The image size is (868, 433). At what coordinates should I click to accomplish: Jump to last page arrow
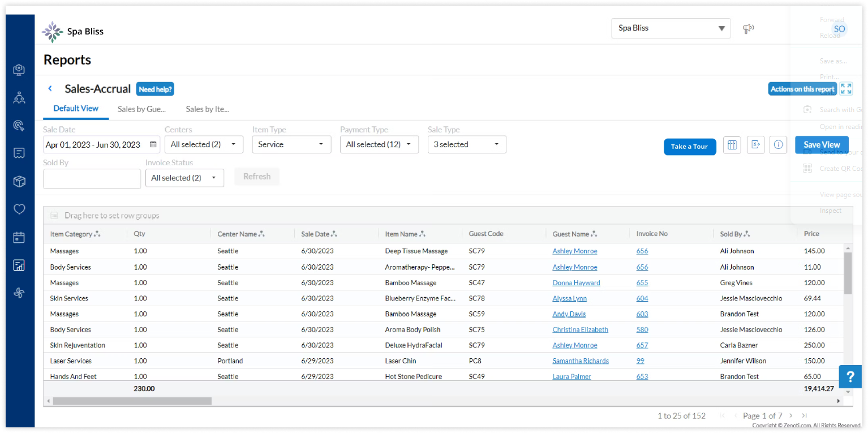pos(805,415)
